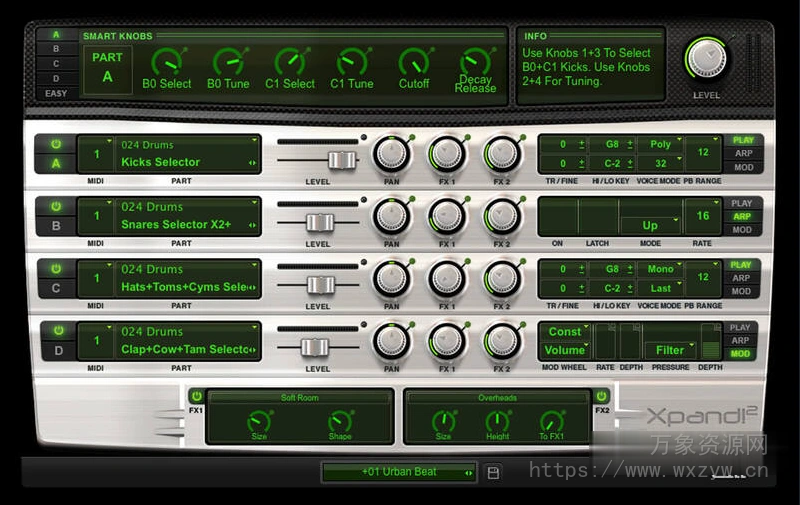Viewport: 800px width, 505px height.
Task: Show MOD page for part A
Action: point(743,167)
